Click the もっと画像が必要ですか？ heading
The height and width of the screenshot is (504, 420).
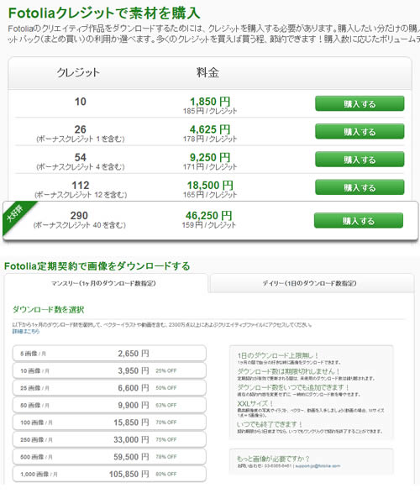click(273, 459)
